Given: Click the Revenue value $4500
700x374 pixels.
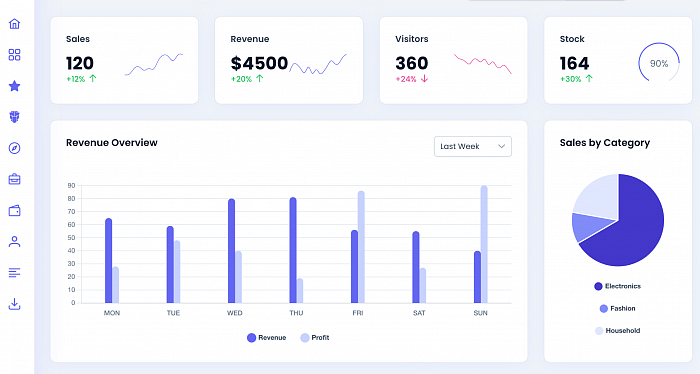Looking at the screenshot, I should click(259, 63).
